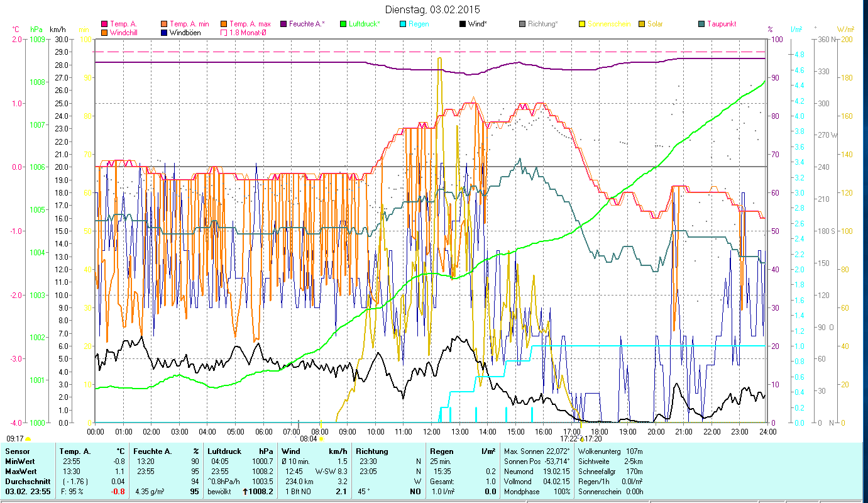
Task: Select the 'Sonnen Pos -53,714°' entry
Action: [x=537, y=462]
